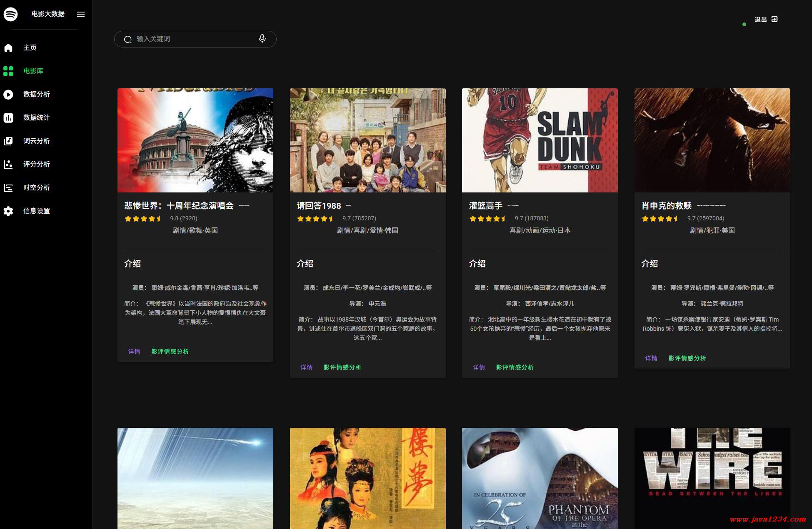Click the word cloud analysis icon
The image size is (812, 529).
[8, 141]
